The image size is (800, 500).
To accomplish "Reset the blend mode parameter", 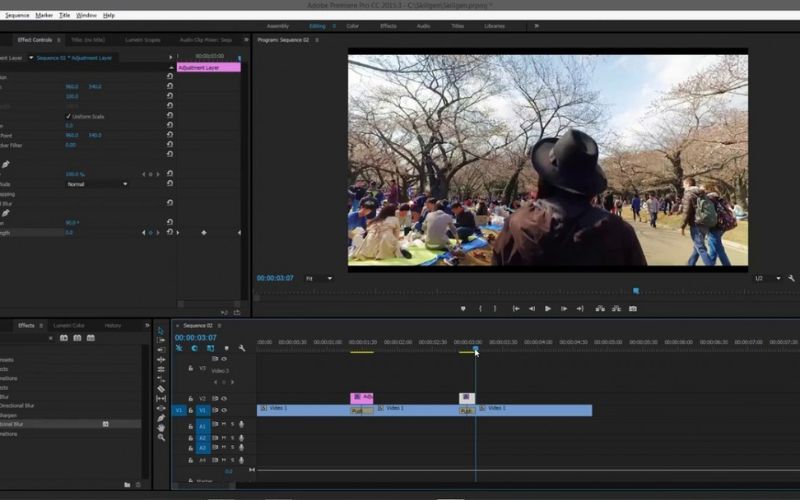I will (170, 184).
